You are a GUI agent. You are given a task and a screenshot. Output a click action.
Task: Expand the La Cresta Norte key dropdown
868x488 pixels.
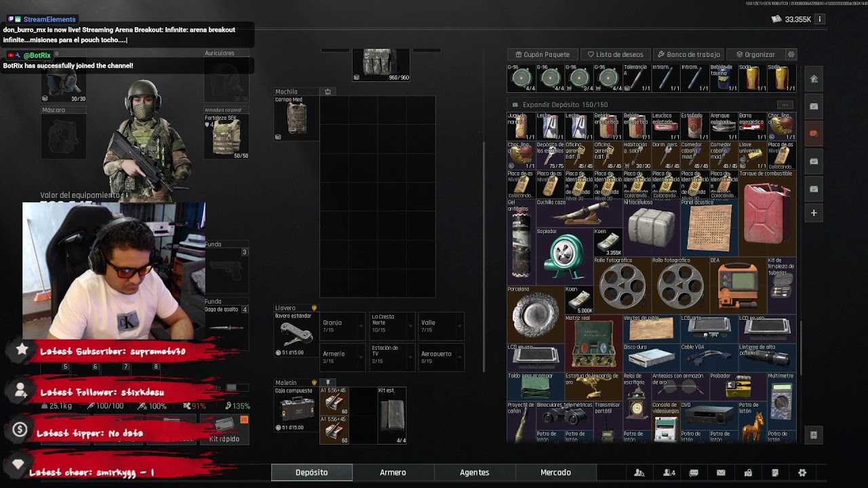coord(393,327)
